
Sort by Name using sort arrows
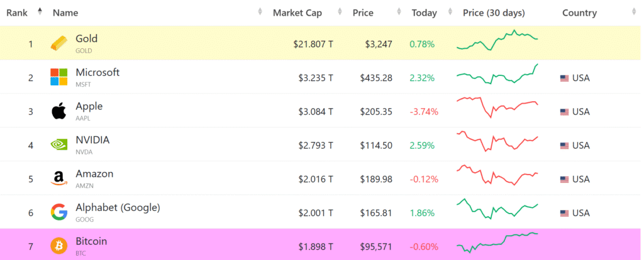pyautogui.click(x=260, y=12)
